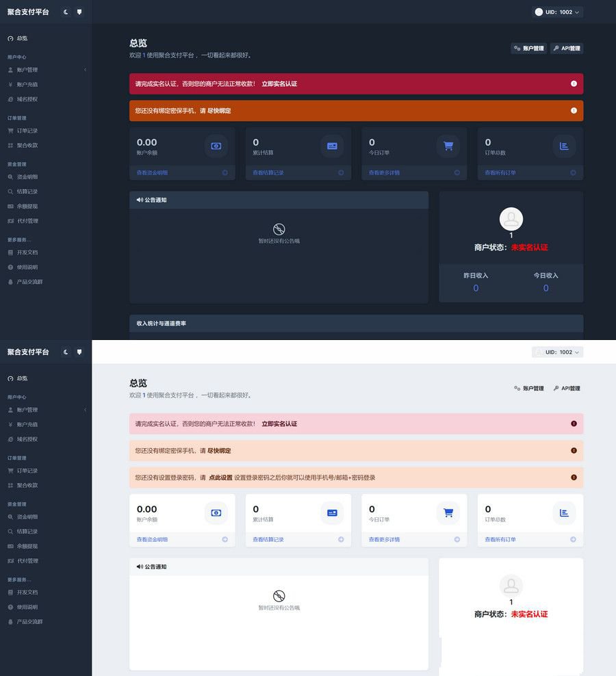Click the card icon in dark 累计结算 card
616x676 pixels.
point(332,146)
